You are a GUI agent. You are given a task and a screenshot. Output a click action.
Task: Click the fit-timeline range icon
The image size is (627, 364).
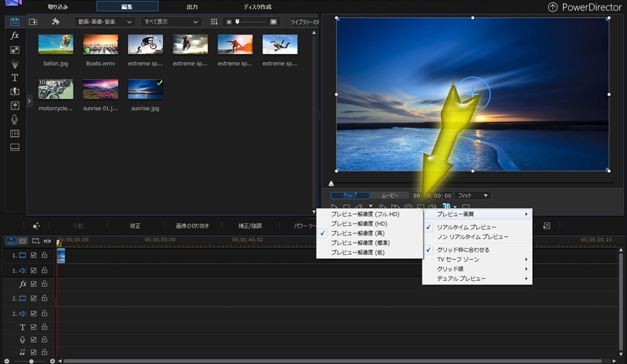coord(47,241)
